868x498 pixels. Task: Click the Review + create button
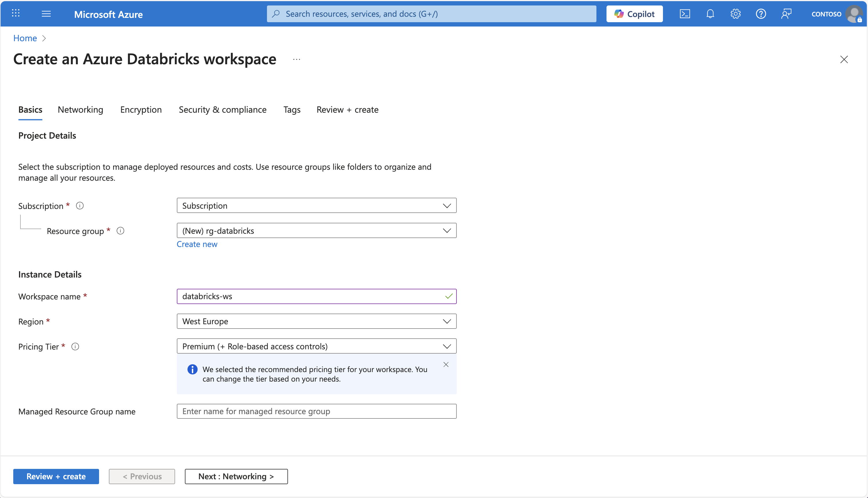point(56,476)
